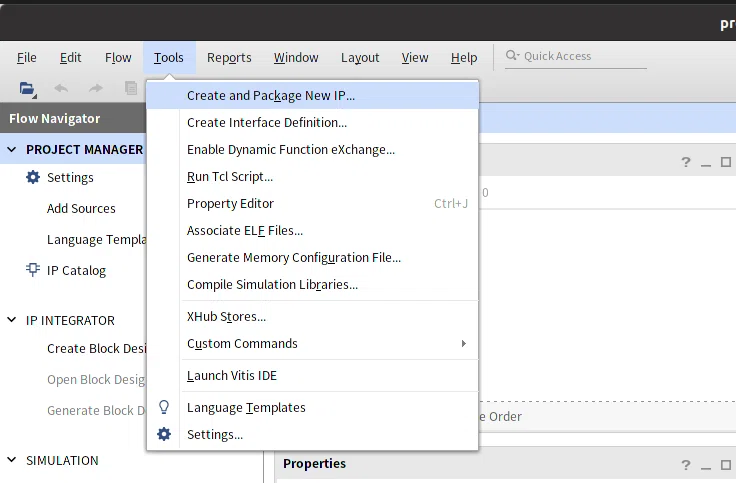Maximize the upper panel with square icon
The height and width of the screenshot is (483, 736).
point(726,162)
